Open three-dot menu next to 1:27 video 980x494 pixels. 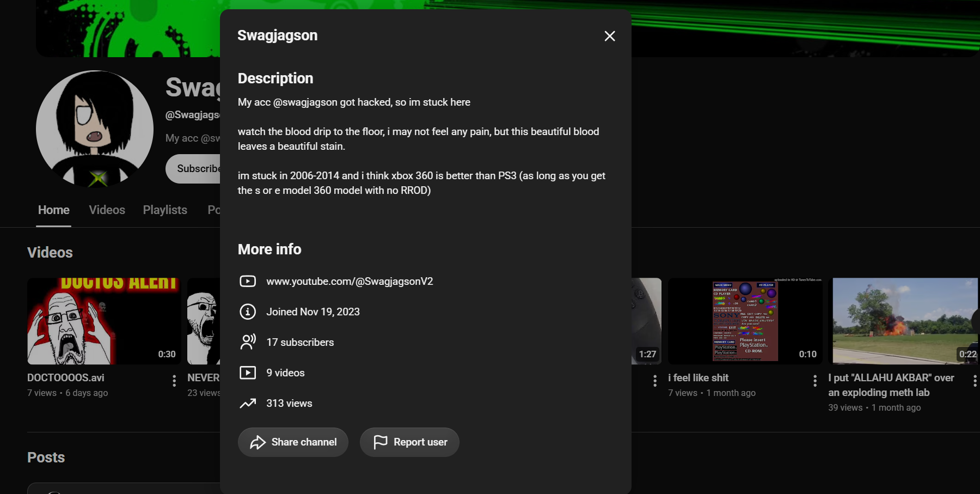(655, 381)
